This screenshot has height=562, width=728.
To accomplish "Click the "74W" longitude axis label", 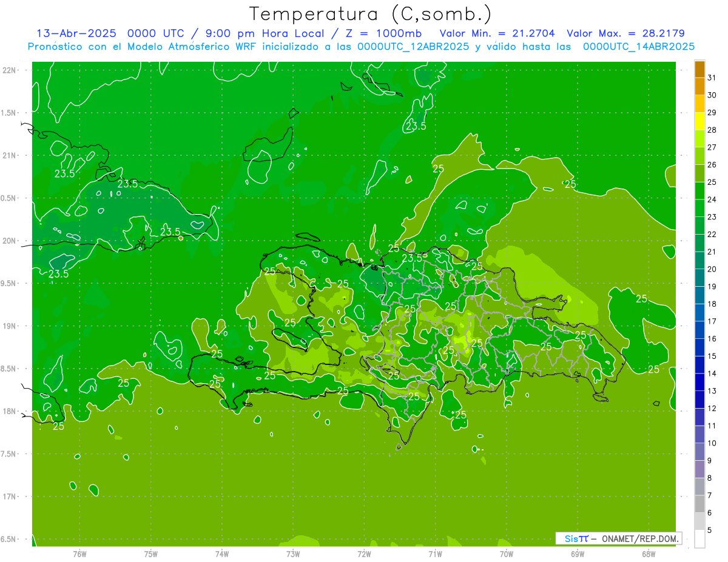I will coord(222,554).
